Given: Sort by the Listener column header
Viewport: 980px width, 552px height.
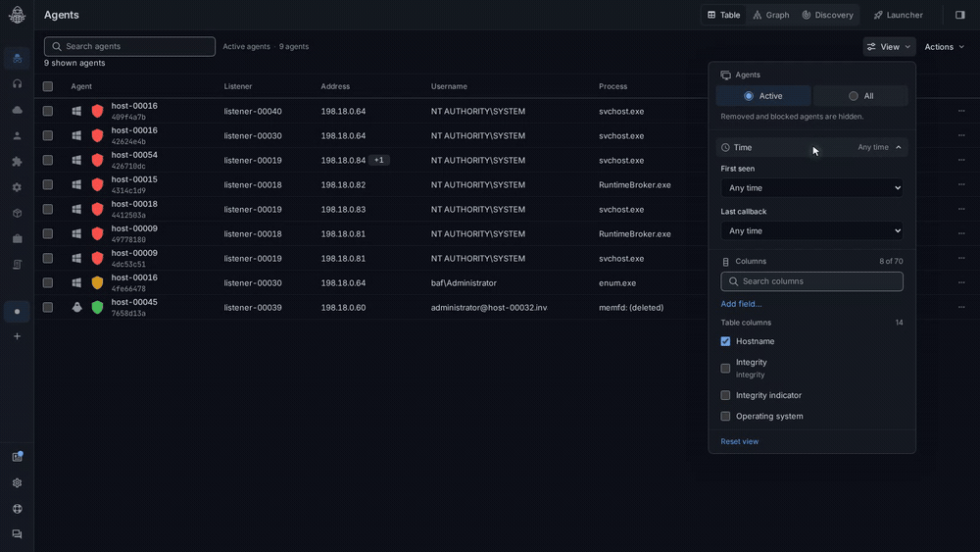Looking at the screenshot, I should click(238, 86).
